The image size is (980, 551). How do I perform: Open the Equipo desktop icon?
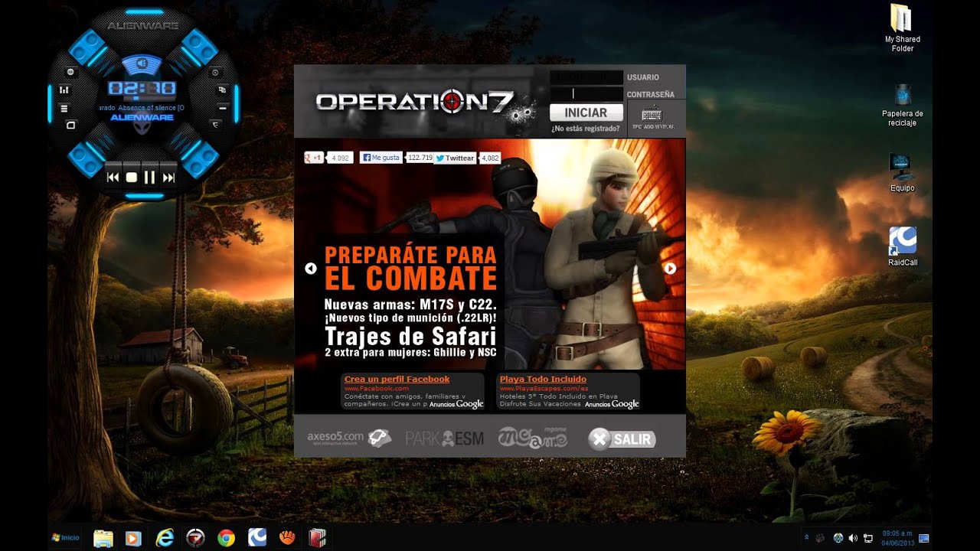(902, 172)
